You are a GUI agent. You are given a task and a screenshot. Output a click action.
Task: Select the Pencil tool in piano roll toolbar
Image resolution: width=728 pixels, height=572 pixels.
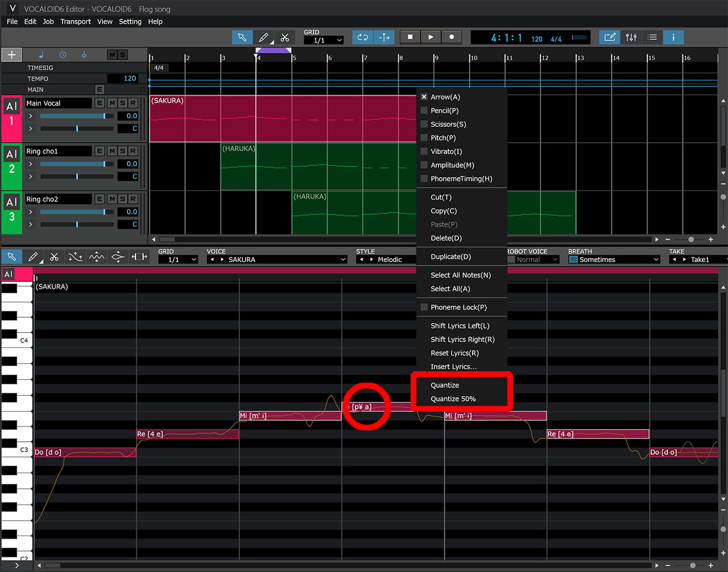tap(33, 256)
